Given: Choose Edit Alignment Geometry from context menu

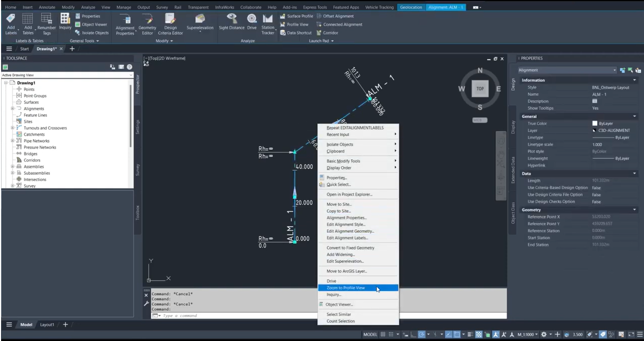Looking at the screenshot, I should tap(350, 231).
